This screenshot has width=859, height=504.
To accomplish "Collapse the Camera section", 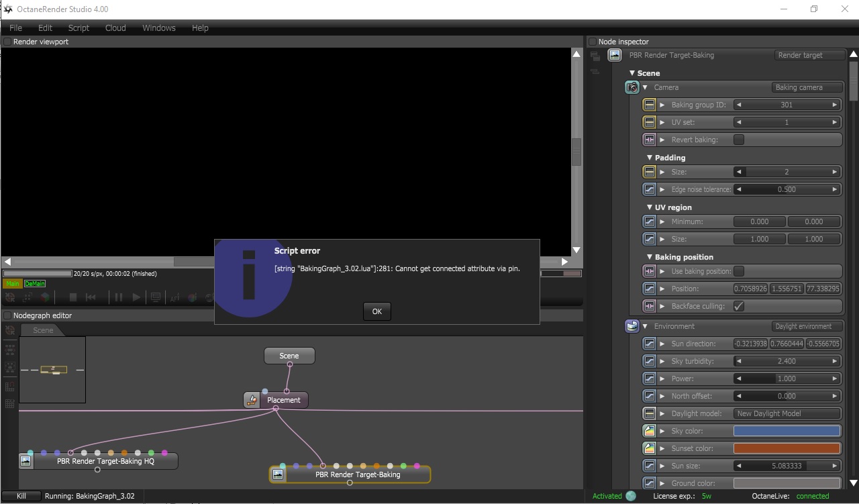I will coord(646,87).
